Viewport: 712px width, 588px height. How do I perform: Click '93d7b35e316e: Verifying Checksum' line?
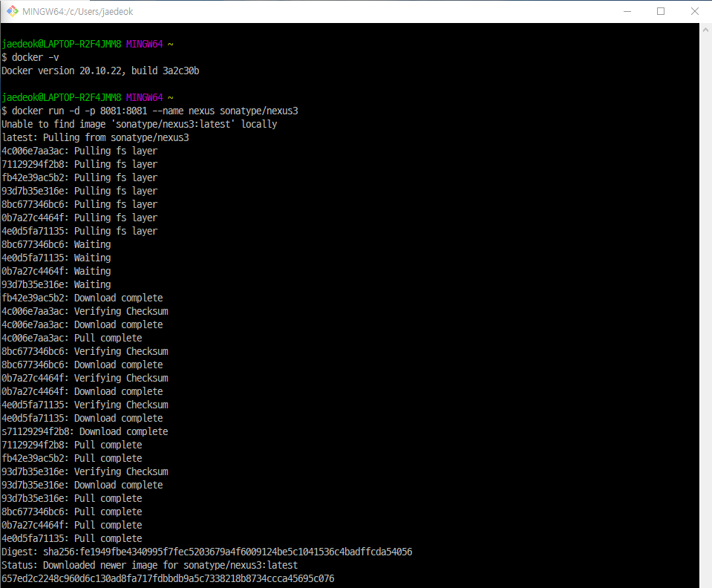point(85,471)
